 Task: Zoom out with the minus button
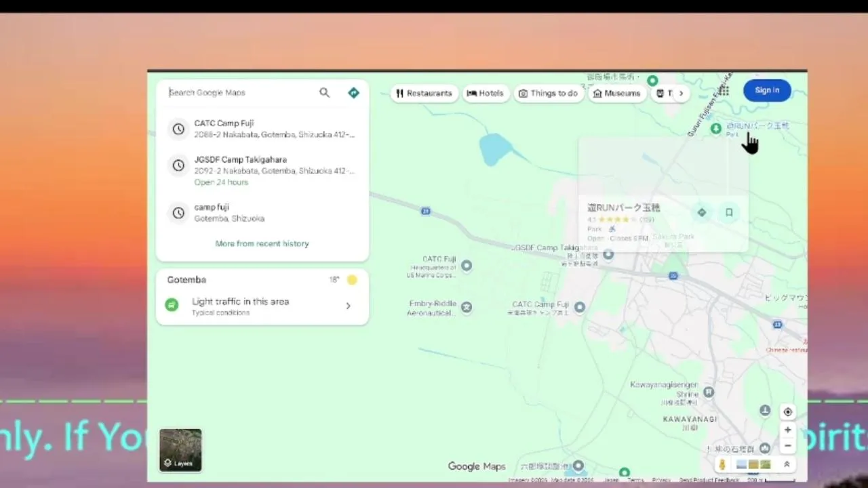[x=787, y=446]
